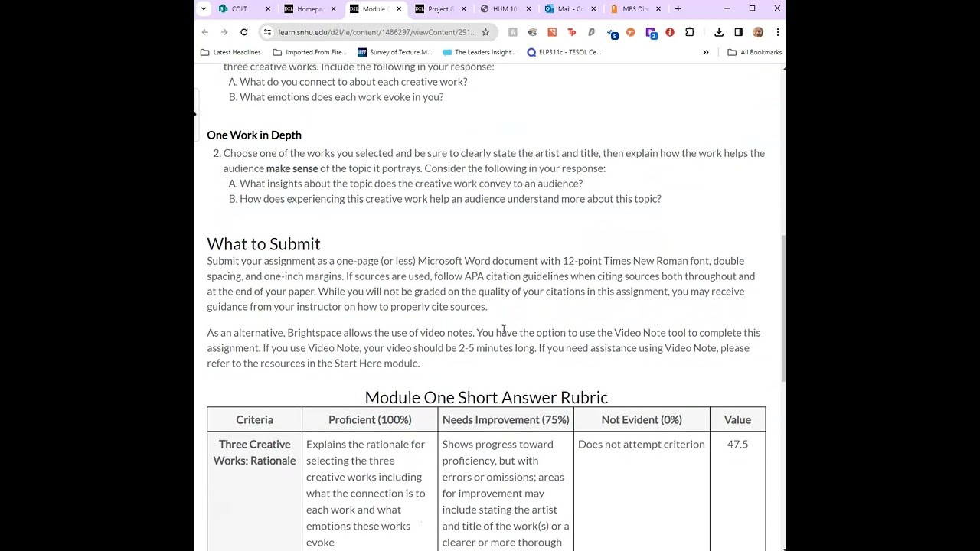
Task: Click the red Tp extension icon
Action: (x=572, y=32)
